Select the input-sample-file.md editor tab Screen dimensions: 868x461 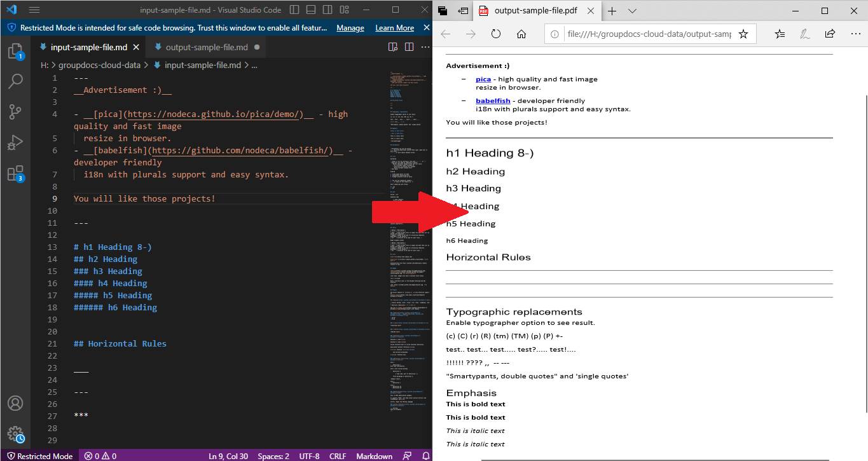(x=88, y=47)
